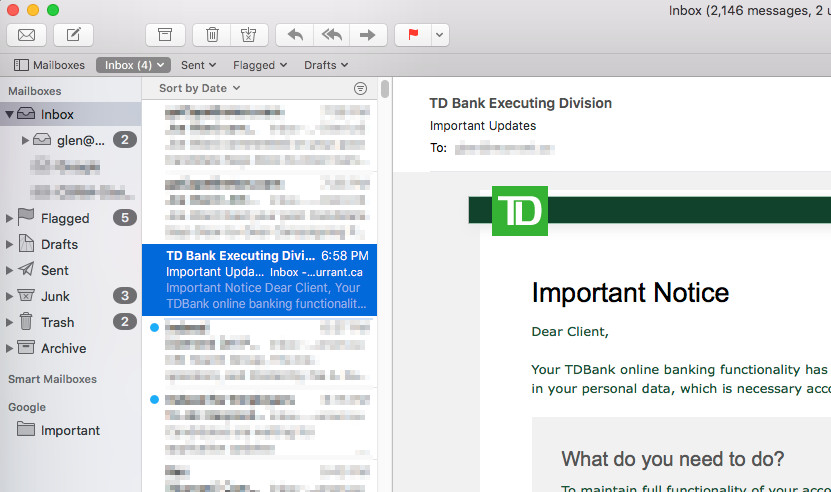831x492 pixels.
Task: Expand the Junk mailbox triangle
Action: pyautogui.click(x=9, y=296)
